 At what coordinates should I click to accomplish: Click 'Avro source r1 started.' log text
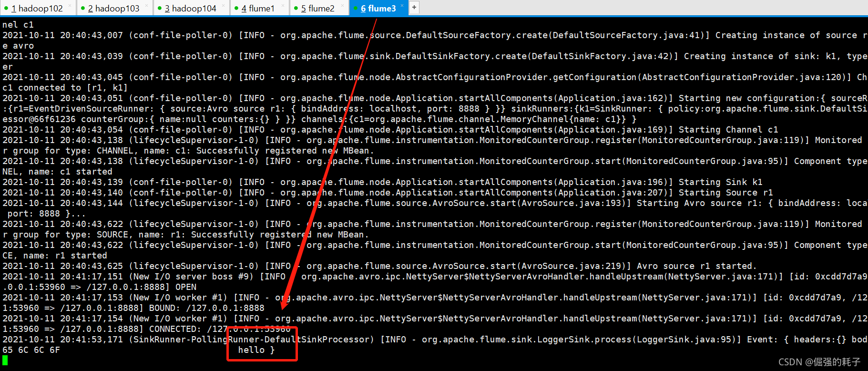[x=696, y=266]
